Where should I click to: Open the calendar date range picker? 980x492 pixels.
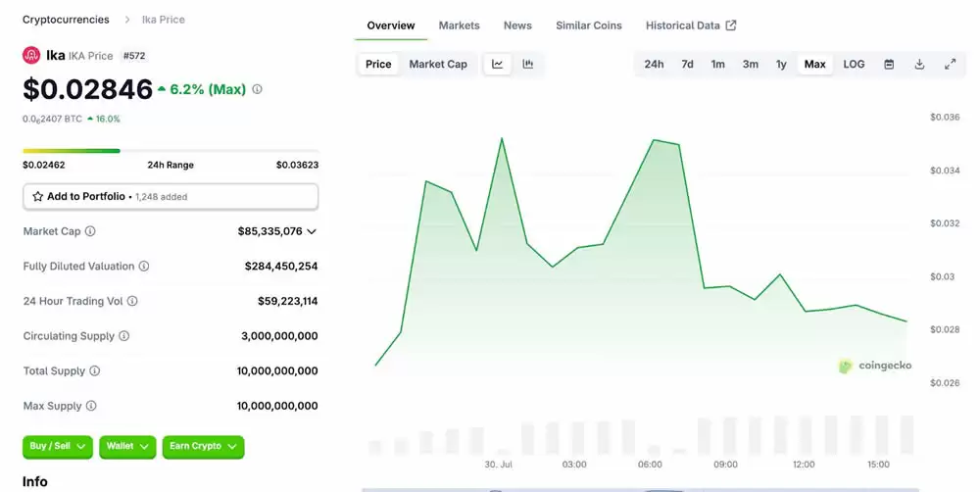tap(889, 65)
